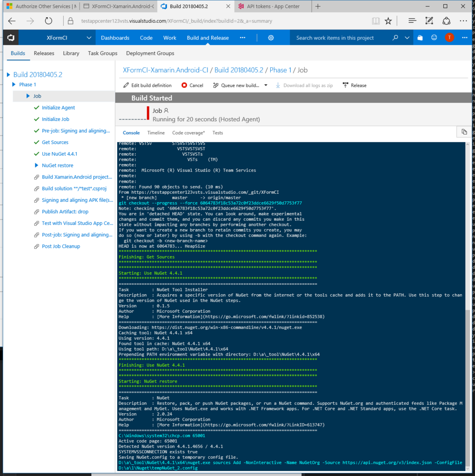
Task: Refresh the page with reload icon
Action: 49,21
